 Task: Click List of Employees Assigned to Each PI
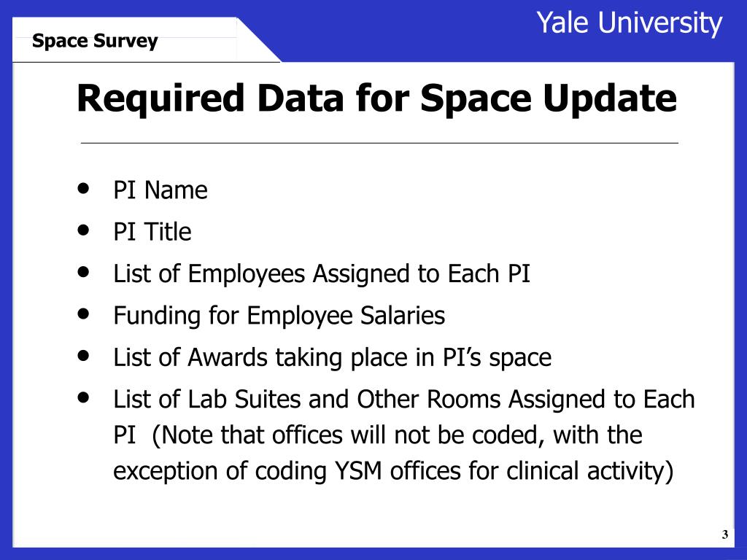[322, 274]
